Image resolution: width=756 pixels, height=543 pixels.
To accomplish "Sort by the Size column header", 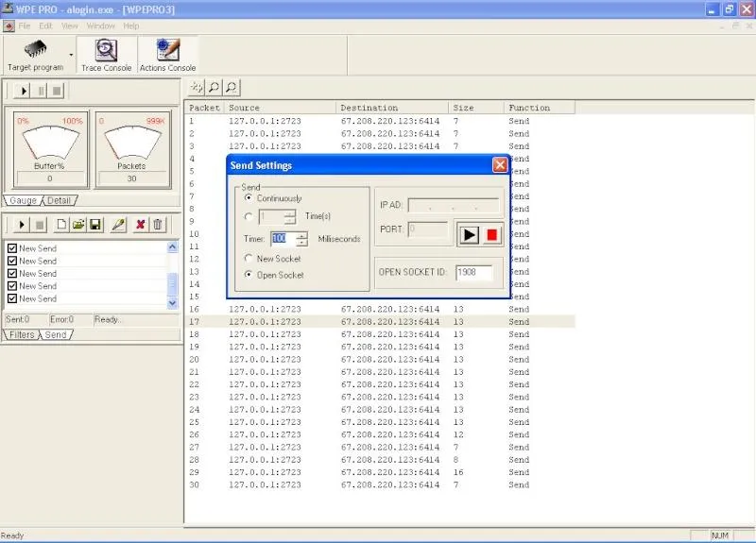I will [476, 108].
